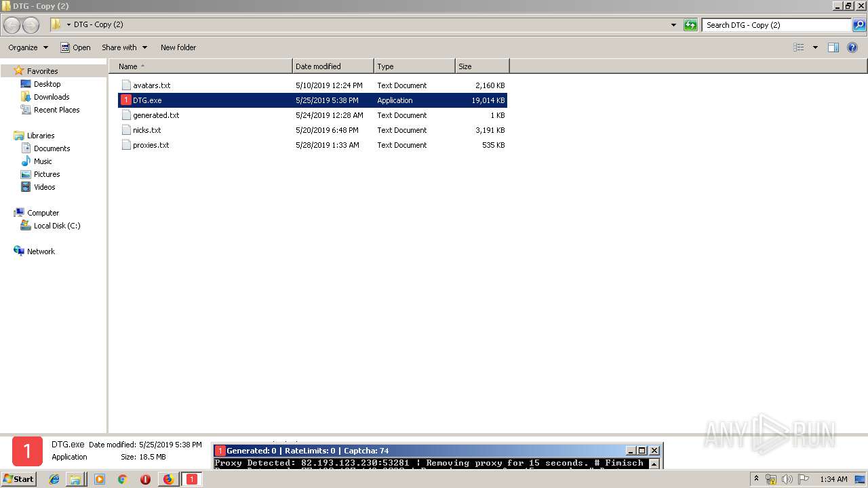Show hidden tray icons arrow

point(756,479)
